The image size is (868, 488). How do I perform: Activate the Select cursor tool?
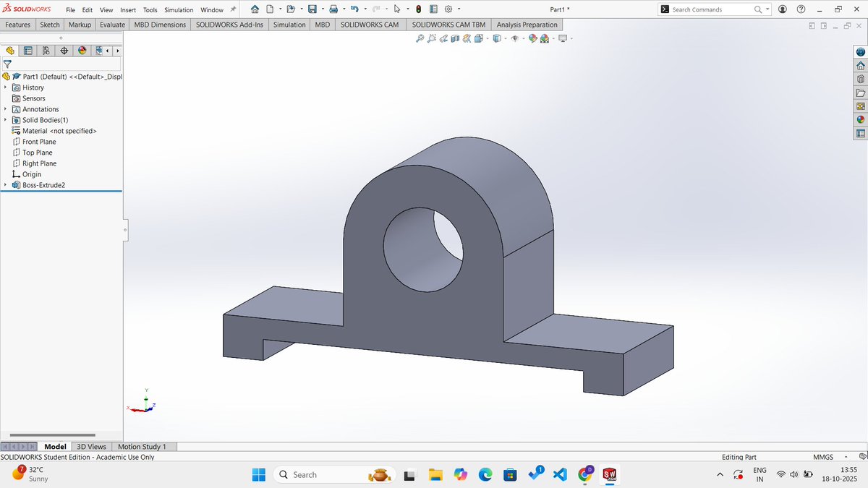pos(397,9)
